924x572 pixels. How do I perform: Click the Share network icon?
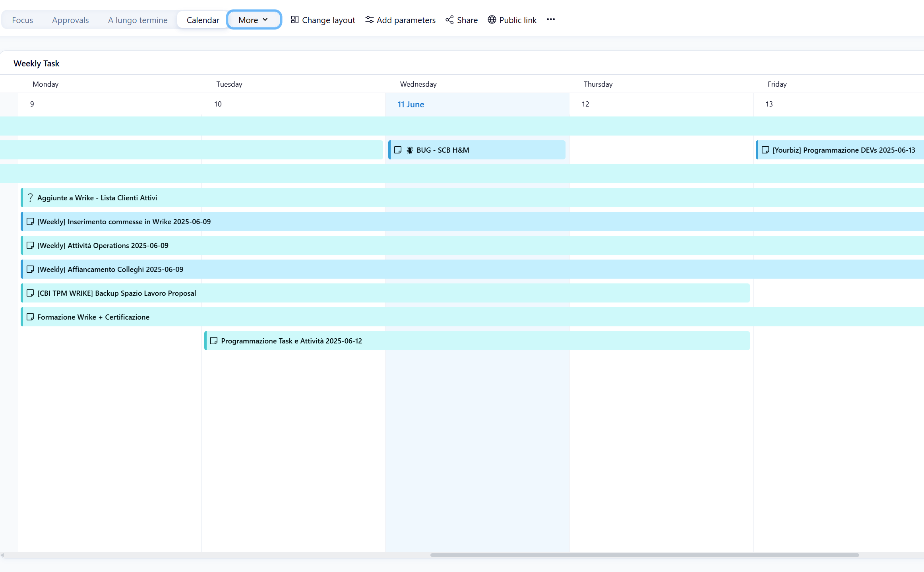point(449,19)
